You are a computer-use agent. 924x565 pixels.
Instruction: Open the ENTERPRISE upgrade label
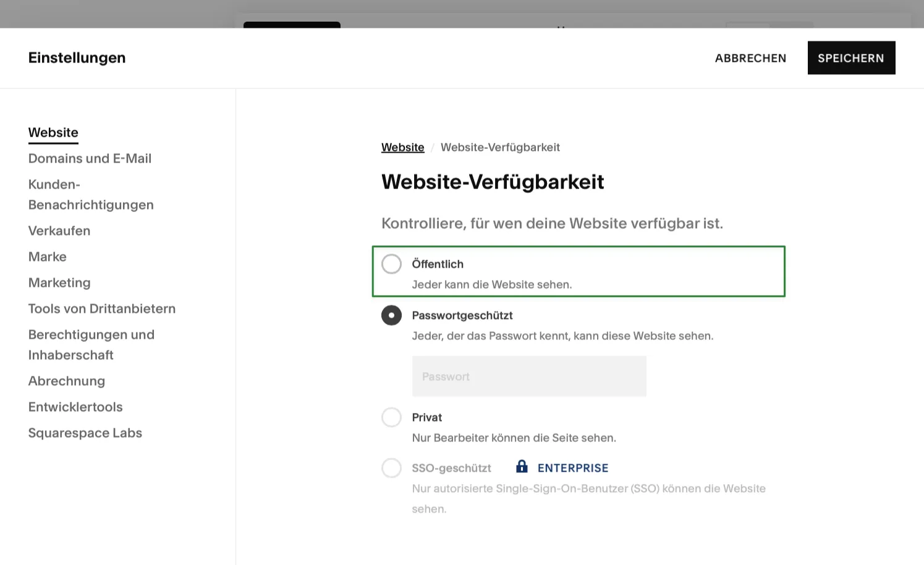[x=572, y=467]
